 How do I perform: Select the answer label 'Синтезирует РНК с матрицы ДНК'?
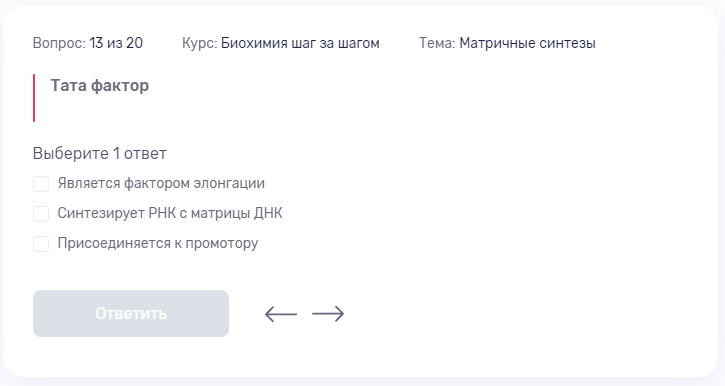[x=170, y=213]
